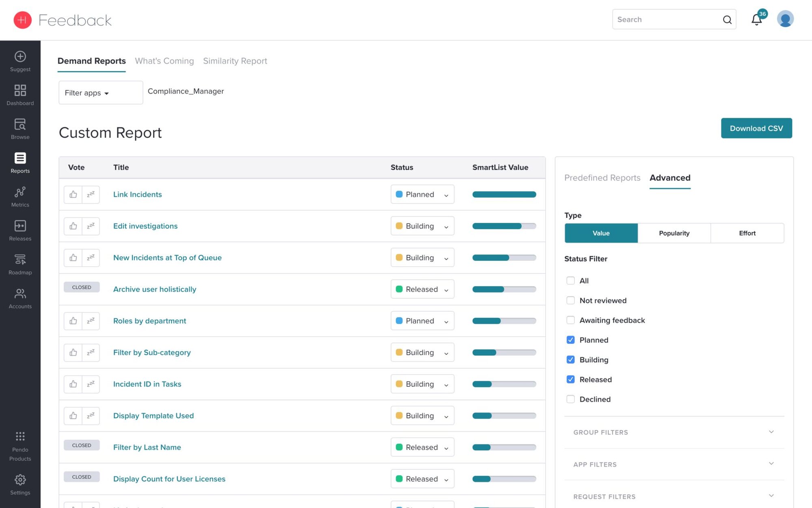Open status dropdown for Roles by department

422,321
